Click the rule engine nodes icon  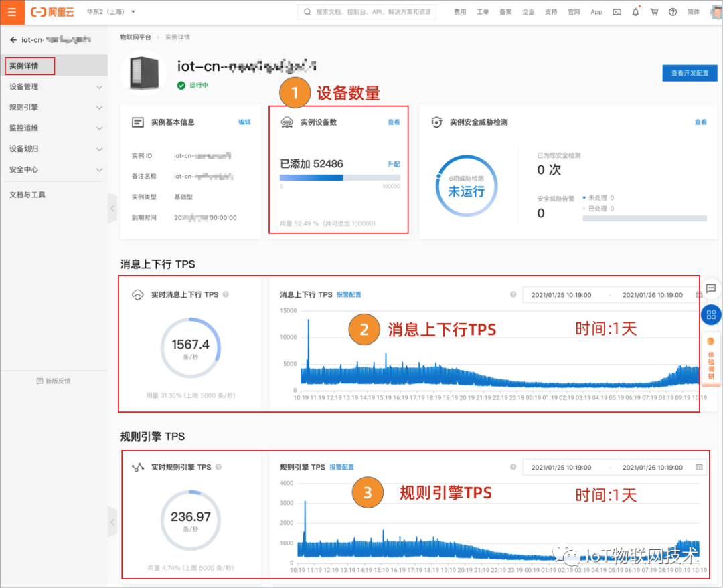[x=138, y=468]
